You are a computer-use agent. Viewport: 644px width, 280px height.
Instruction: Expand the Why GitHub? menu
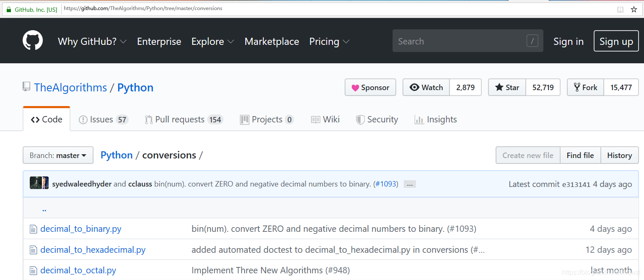coord(92,41)
